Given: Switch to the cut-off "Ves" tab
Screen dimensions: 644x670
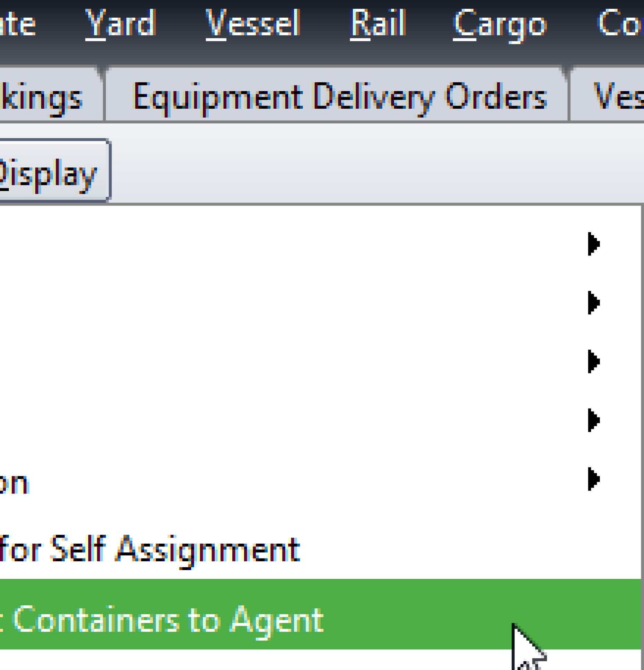Looking at the screenshot, I should [x=618, y=97].
